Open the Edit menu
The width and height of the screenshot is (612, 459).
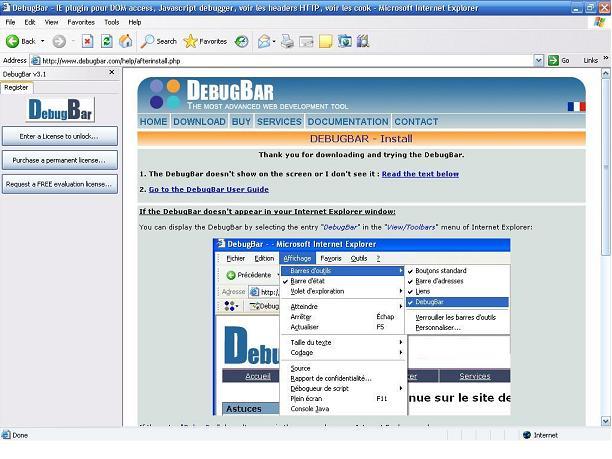pyautogui.click(x=30, y=22)
